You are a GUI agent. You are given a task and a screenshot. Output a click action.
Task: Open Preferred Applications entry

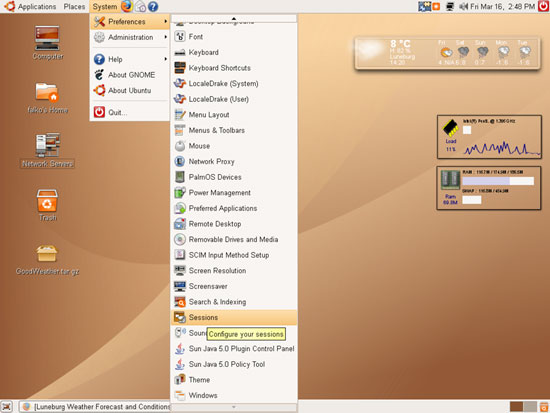(x=234, y=208)
